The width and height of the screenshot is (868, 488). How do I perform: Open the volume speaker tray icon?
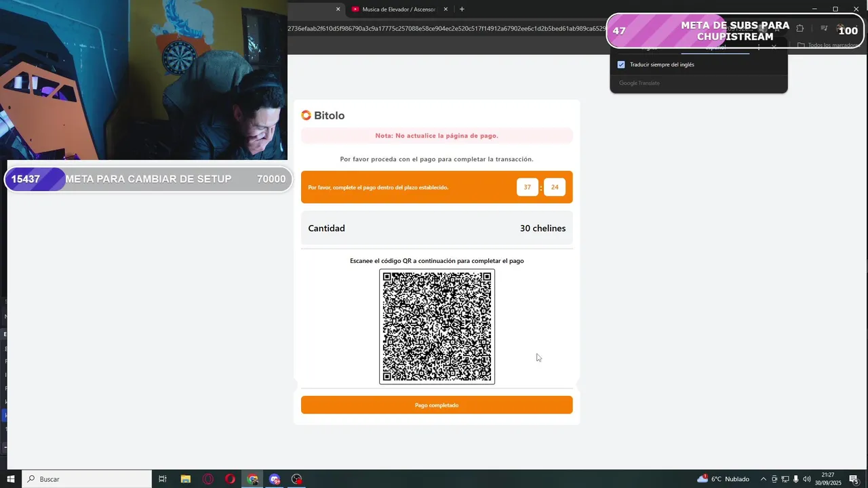[807, 479]
